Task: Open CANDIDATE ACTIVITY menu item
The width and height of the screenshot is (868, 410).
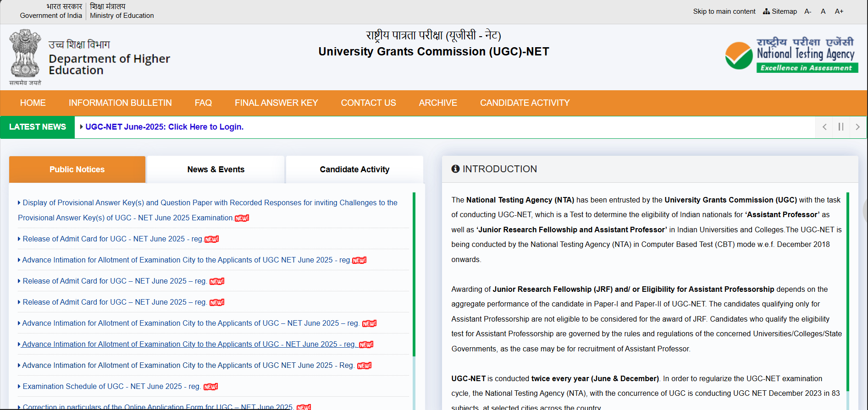Action: tap(525, 103)
